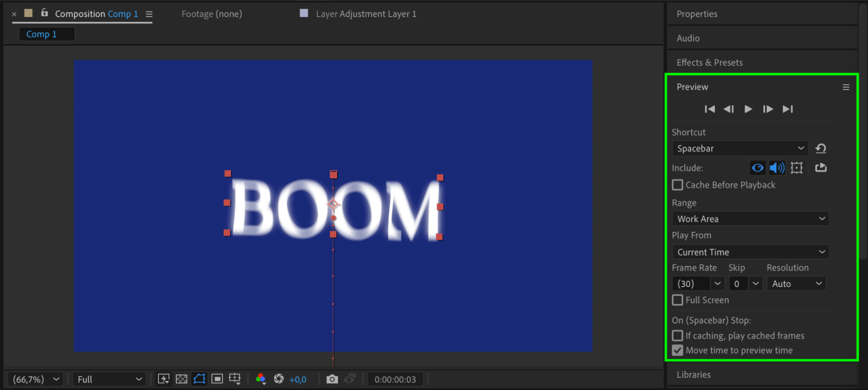
Task: Reset exposure using the aperture icon
Action: point(279,379)
